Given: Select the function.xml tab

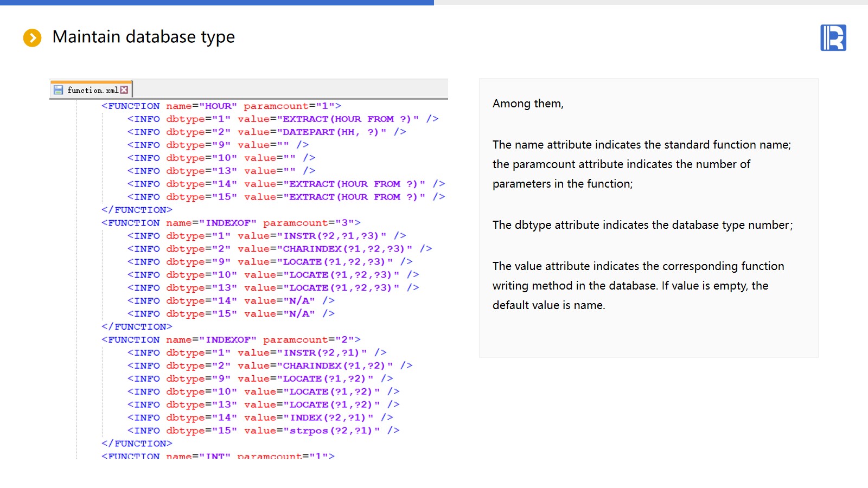Looking at the screenshot, I should (92, 90).
